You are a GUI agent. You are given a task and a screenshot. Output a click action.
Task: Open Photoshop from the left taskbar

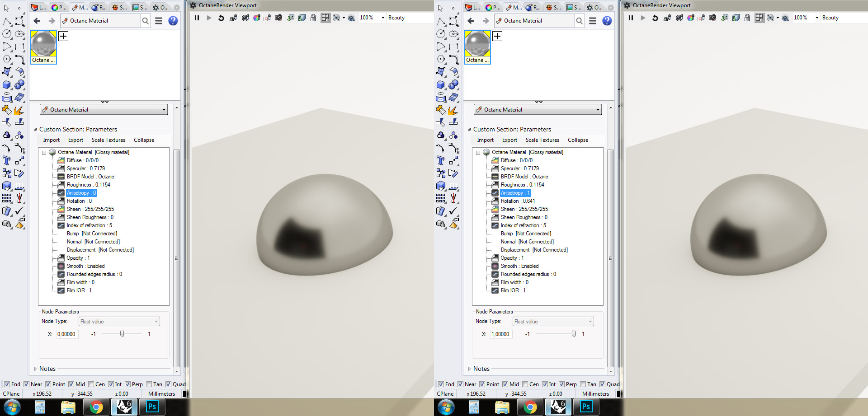coord(152,407)
